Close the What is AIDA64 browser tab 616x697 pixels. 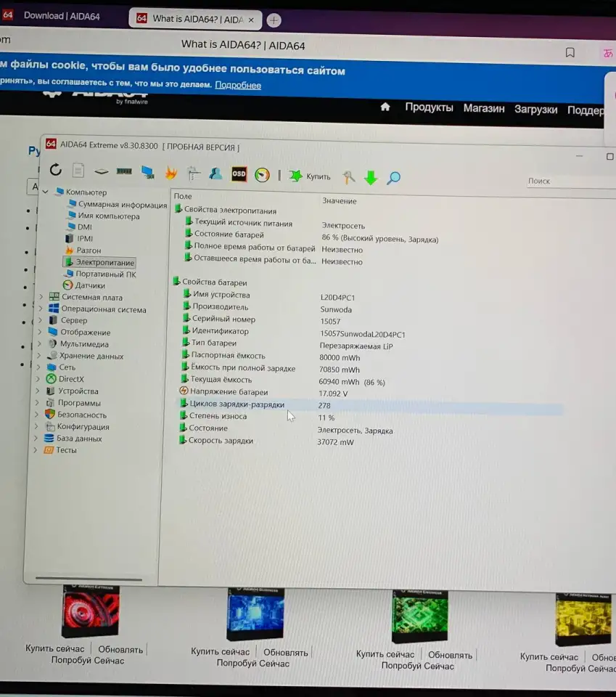251,20
